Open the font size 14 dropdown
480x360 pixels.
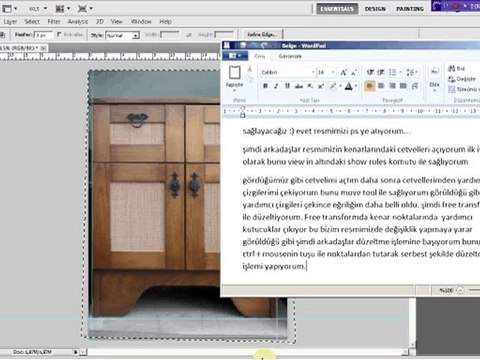(333, 72)
